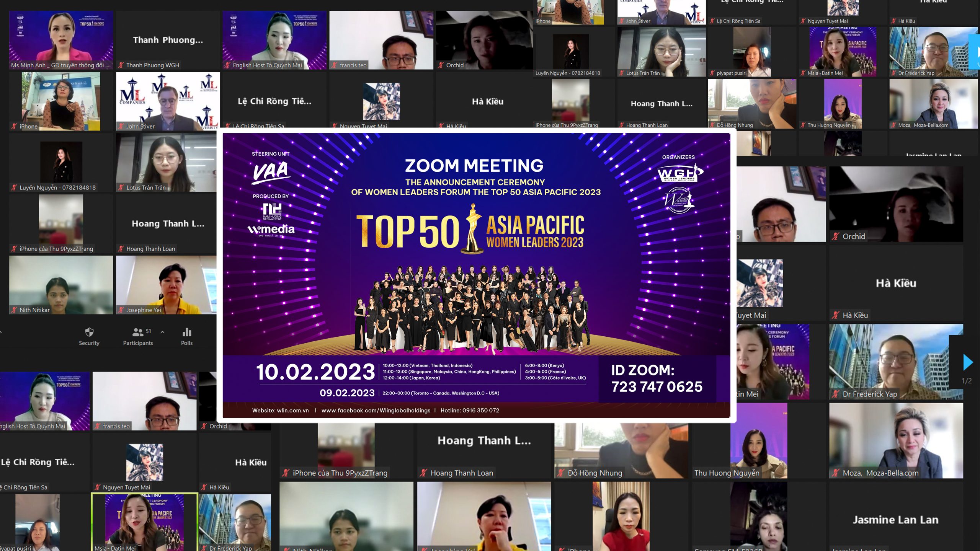Open the Participants panel icon
The height and width of the screenshot is (551, 980).
point(138,332)
